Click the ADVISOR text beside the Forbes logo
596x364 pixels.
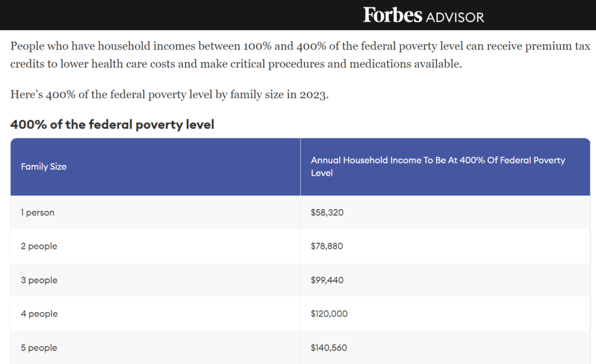455,17
